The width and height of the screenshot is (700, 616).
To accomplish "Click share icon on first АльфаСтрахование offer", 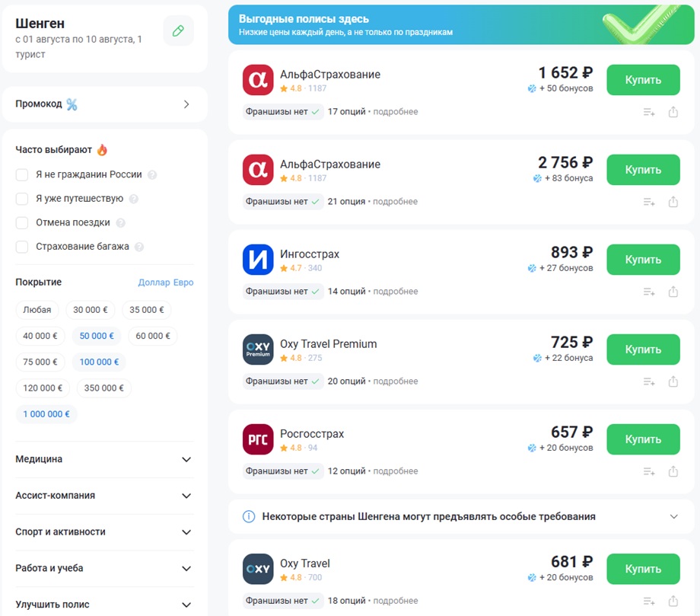I will point(673,112).
